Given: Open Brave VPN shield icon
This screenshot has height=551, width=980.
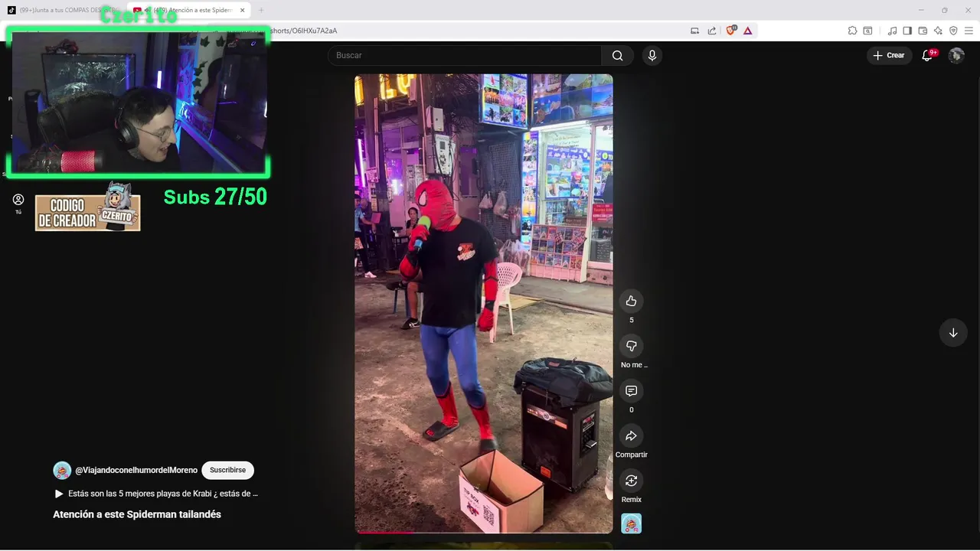Looking at the screenshot, I should pyautogui.click(x=953, y=31).
